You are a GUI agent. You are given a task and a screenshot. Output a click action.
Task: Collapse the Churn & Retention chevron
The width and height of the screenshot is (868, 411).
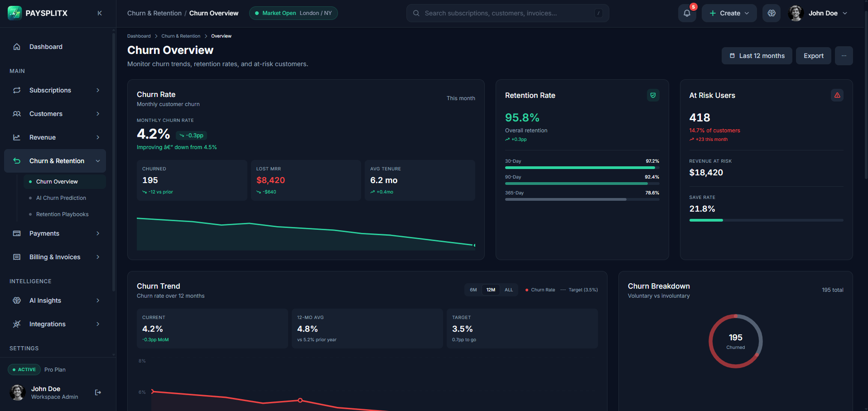[98, 161]
